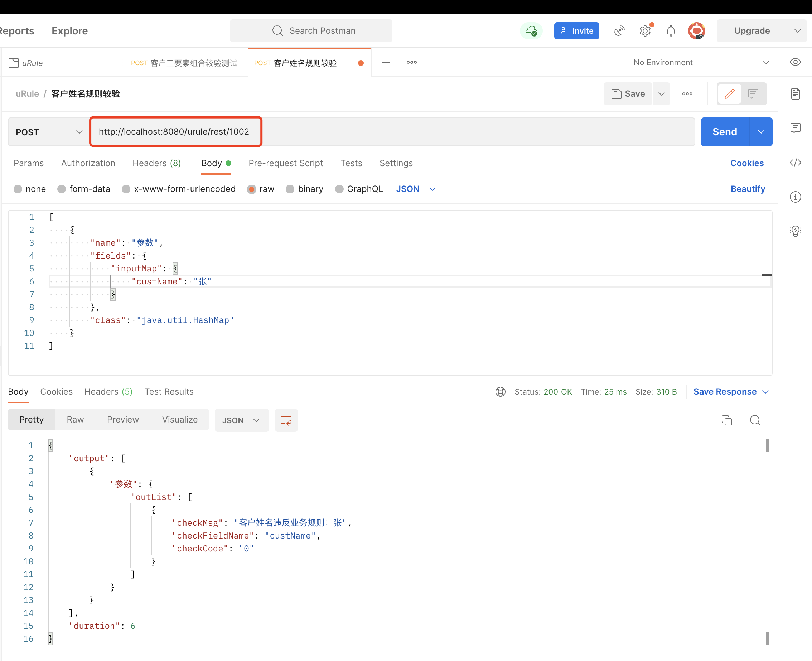Screen dimensions: 812x661
Task: Choose the none body radio button
Action: 18,189
